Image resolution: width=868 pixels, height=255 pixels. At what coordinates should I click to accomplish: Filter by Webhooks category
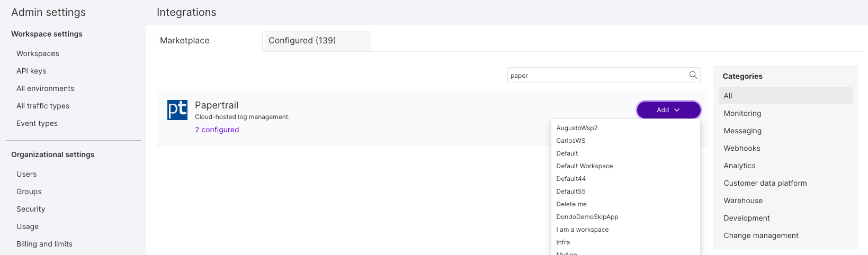pos(741,148)
